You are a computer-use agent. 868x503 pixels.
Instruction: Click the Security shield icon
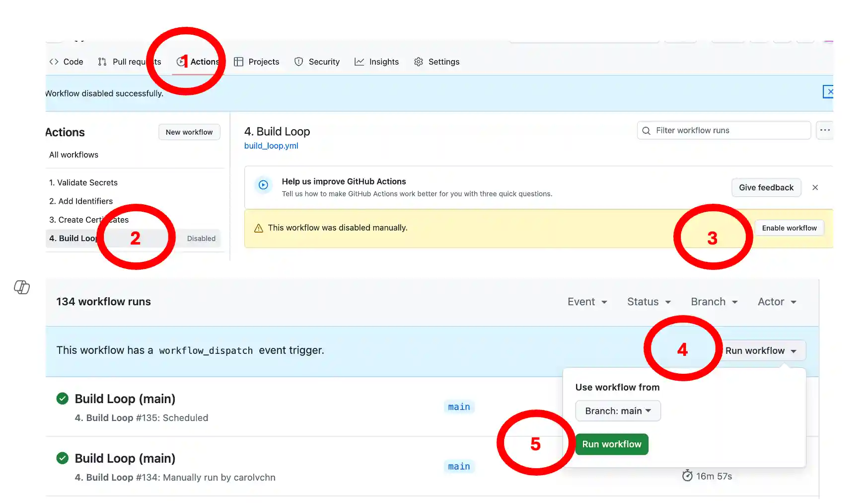[x=298, y=62]
